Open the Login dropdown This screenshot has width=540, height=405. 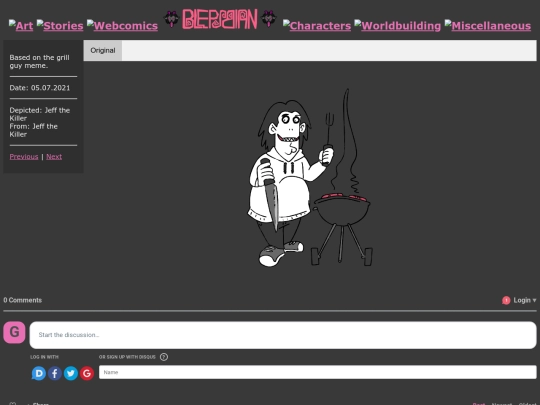pos(525,300)
